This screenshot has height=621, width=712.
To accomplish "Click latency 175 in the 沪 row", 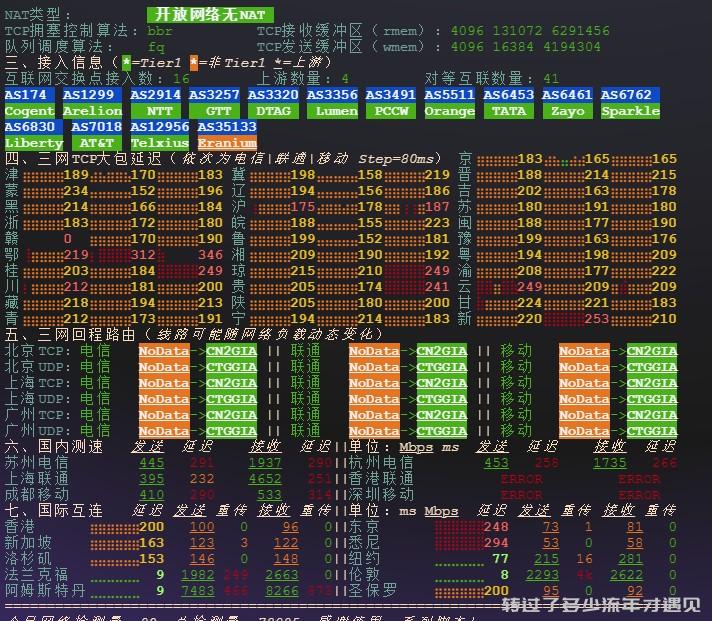I will (x=302, y=207).
